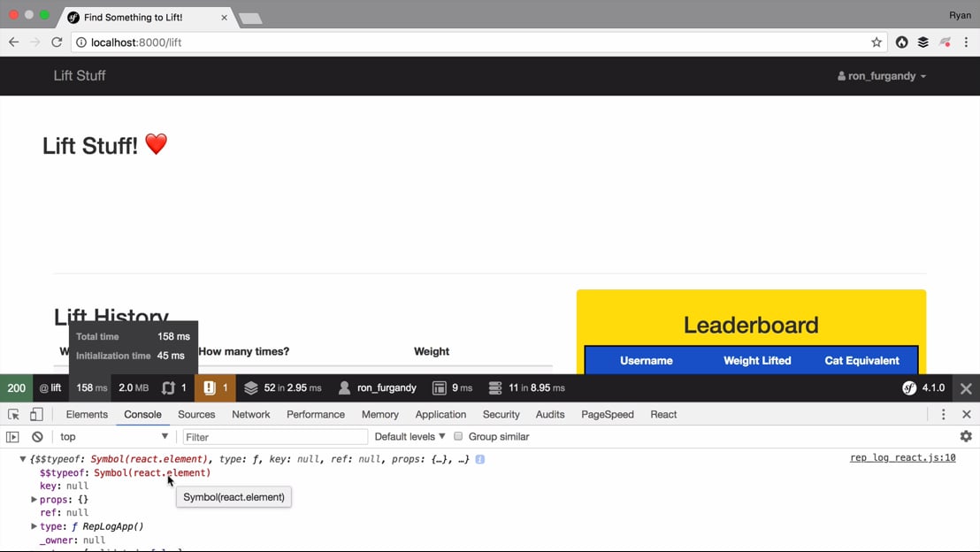Click the Ajax requests icon in Symfony toolbar
Screen dimensions: 980x552
tap(168, 387)
